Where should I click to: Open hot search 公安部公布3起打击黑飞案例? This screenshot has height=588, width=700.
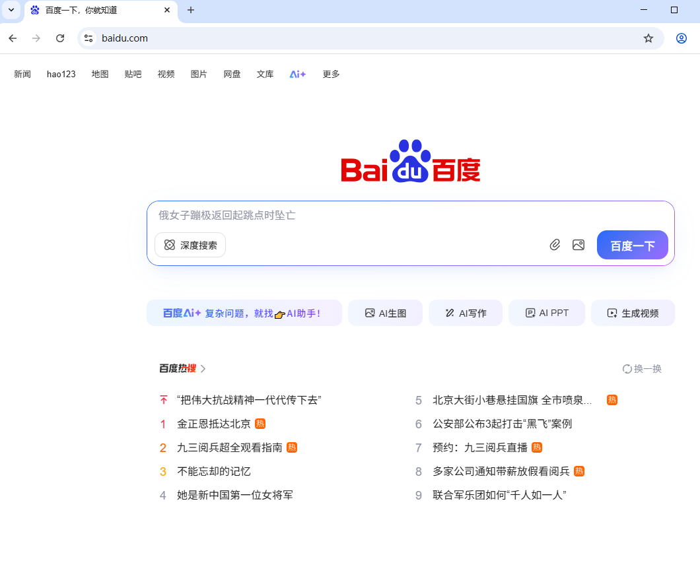503,424
